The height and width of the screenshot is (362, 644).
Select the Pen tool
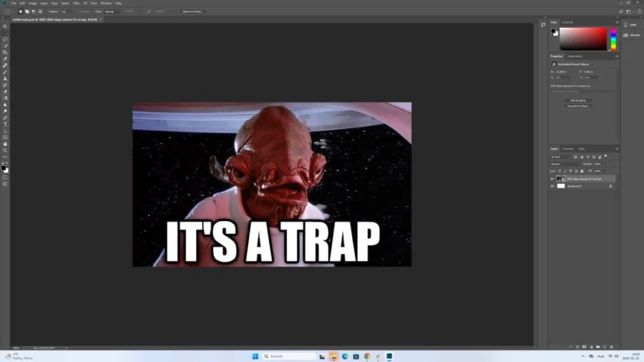pos(5,118)
